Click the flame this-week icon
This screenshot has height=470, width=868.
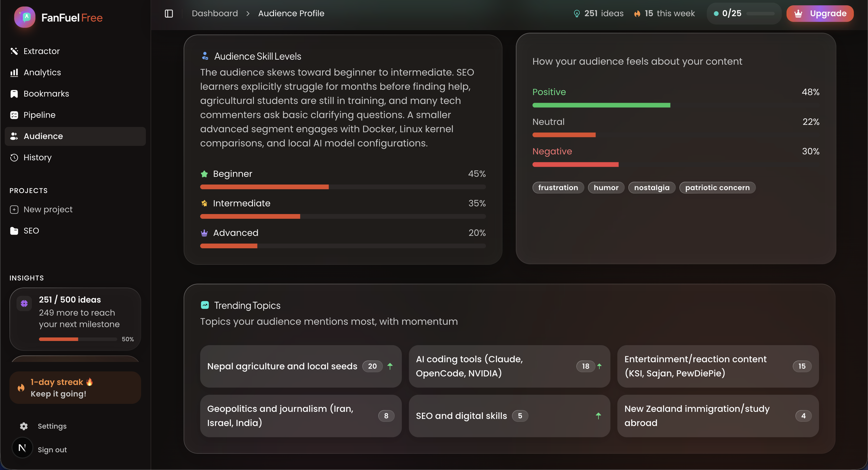tap(637, 14)
